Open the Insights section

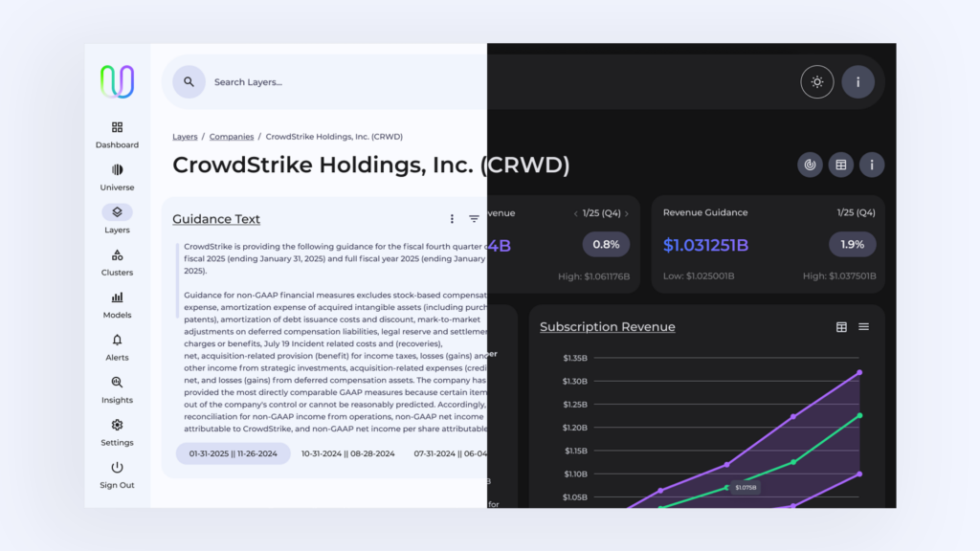[117, 390]
